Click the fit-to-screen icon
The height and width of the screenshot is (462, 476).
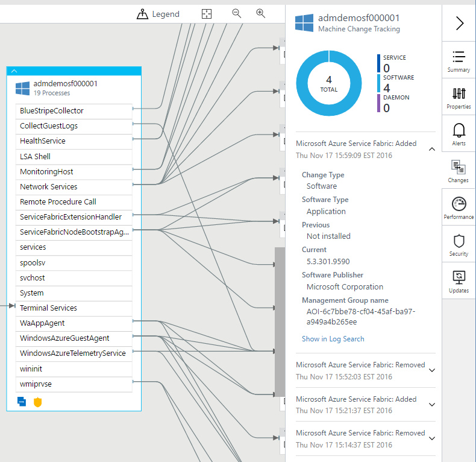pyautogui.click(x=207, y=14)
